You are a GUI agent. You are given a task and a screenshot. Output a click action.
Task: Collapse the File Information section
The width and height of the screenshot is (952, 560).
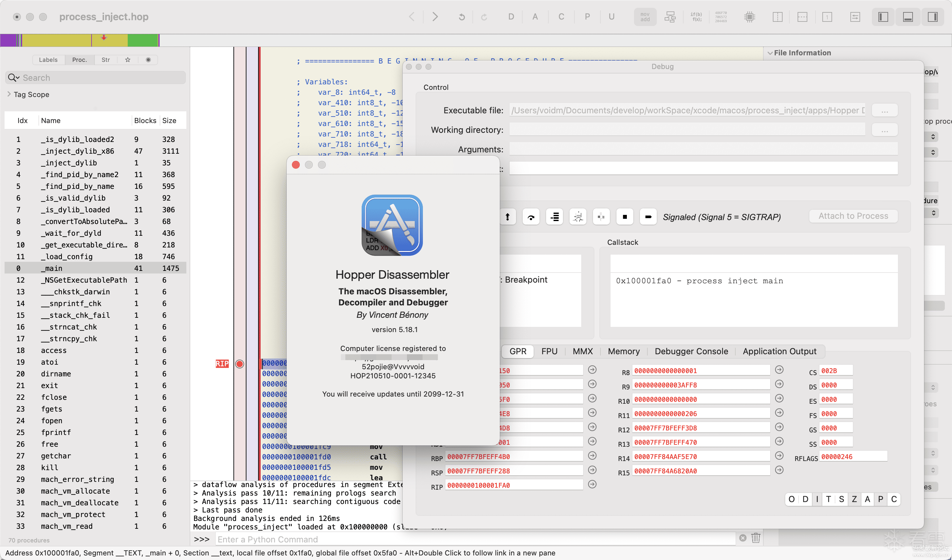(770, 53)
